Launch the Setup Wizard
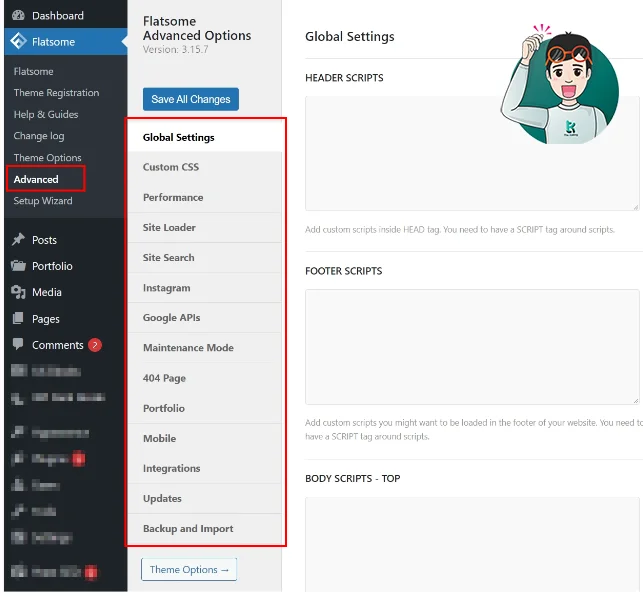The width and height of the screenshot is (643, 597). pyautogui.click(x=43, y=201)
